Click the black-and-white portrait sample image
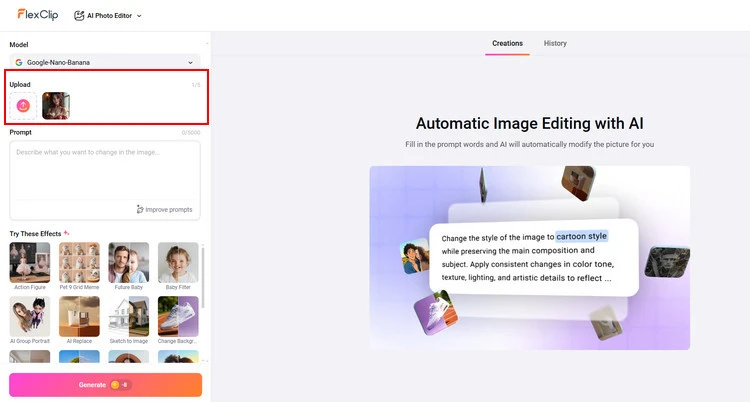The width and height of the screenshot is (750, 402). pos(667,262)
